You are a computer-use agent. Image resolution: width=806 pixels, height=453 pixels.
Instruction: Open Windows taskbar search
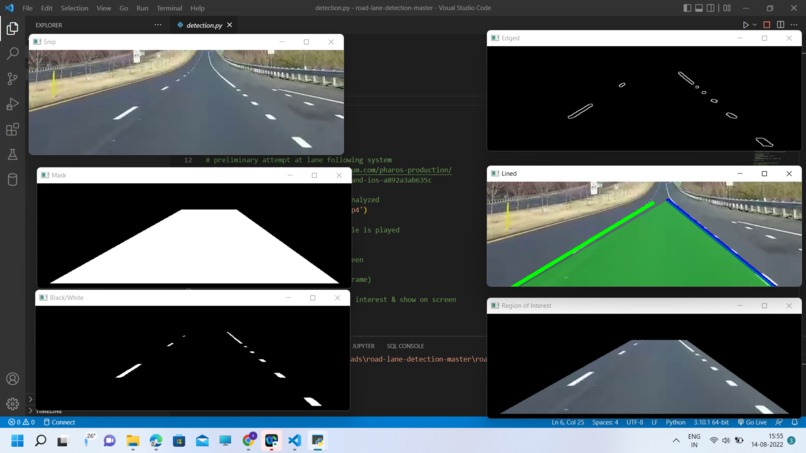(40, 441)
